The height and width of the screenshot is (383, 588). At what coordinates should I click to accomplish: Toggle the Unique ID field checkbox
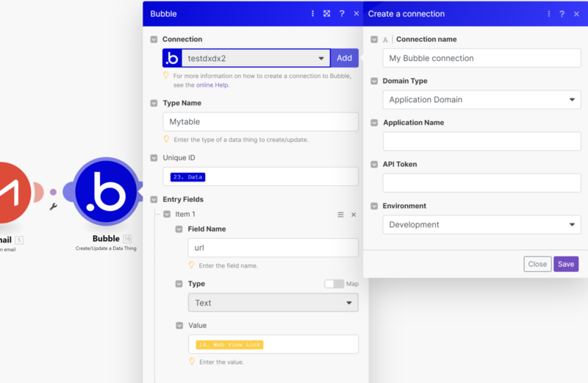[154, 158]
